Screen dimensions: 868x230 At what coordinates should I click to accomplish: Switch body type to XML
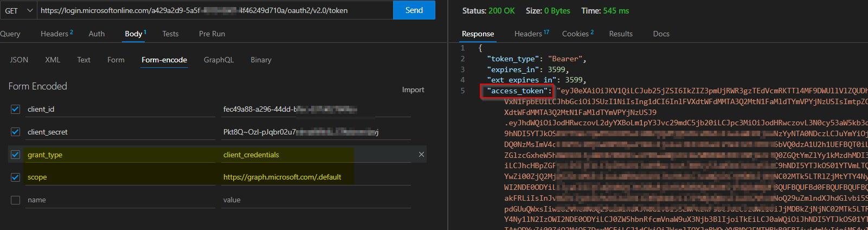click(x=53, y=60)
